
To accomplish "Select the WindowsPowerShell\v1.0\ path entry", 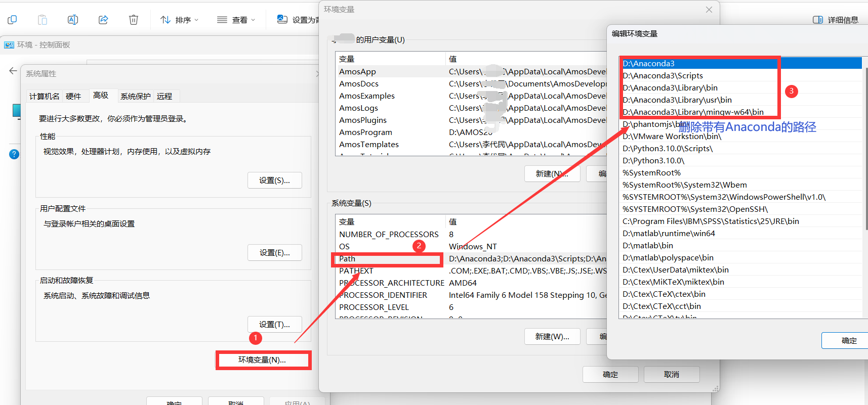I will click(x=741, y=197).
